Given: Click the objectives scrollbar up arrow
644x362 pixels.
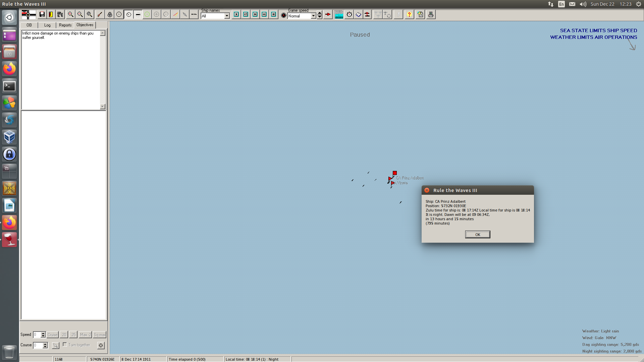Looking at the screenshot, I should tap(103, 33).
